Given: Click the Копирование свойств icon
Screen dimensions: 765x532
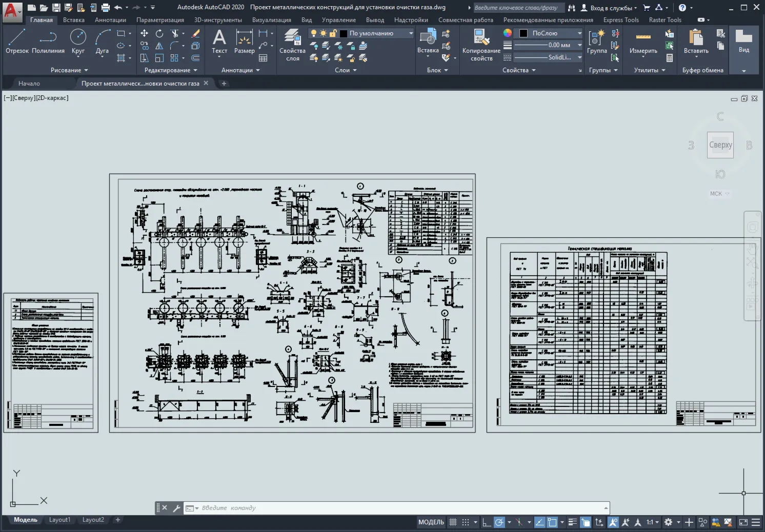Looking at the screenshot, I should point(481,45).
